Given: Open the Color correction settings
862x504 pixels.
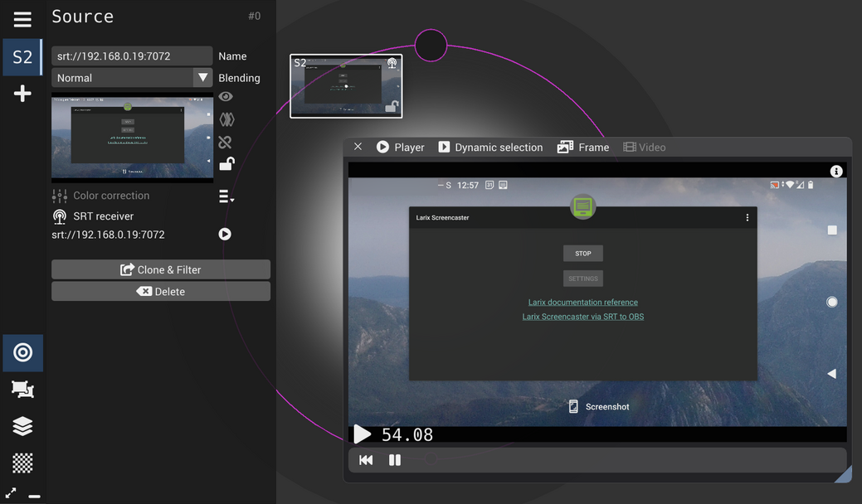Looking at the screenshot, I should [x=100, y=195].
